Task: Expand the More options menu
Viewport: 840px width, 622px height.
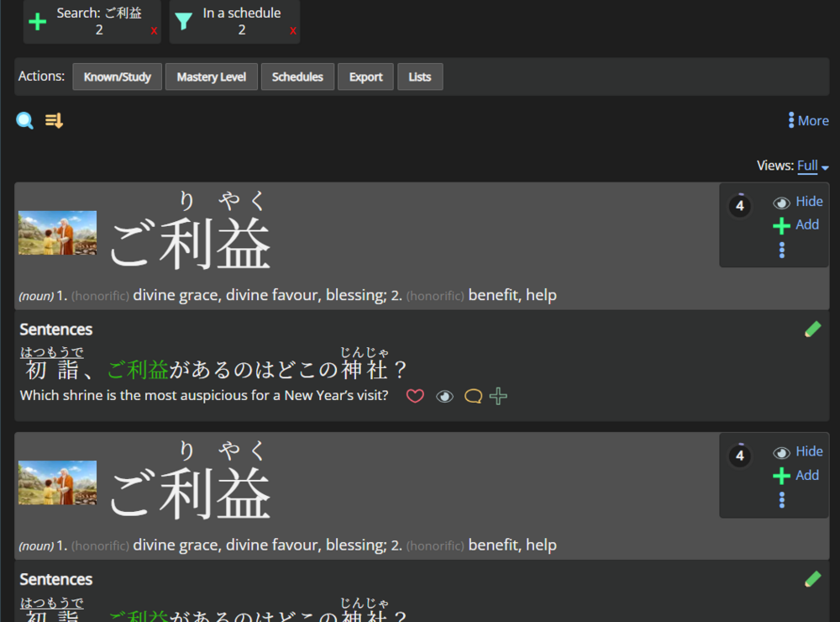Action: pos(807,120)
